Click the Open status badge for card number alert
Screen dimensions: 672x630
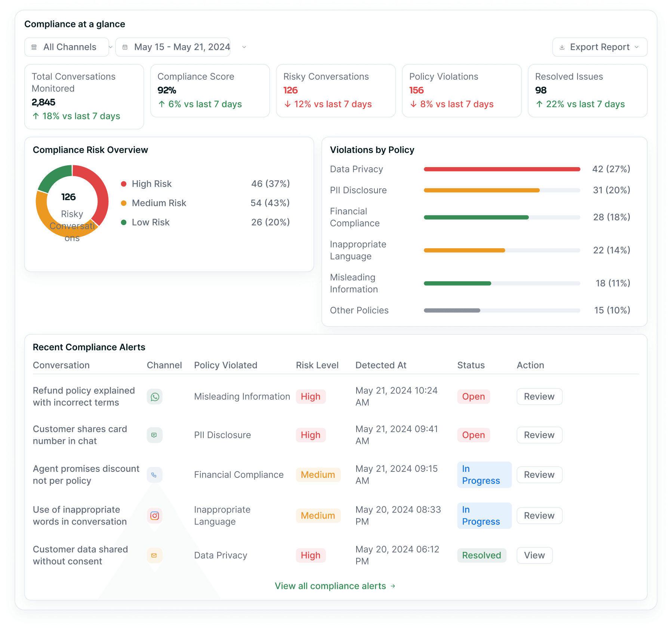click(x=474, y=435)
